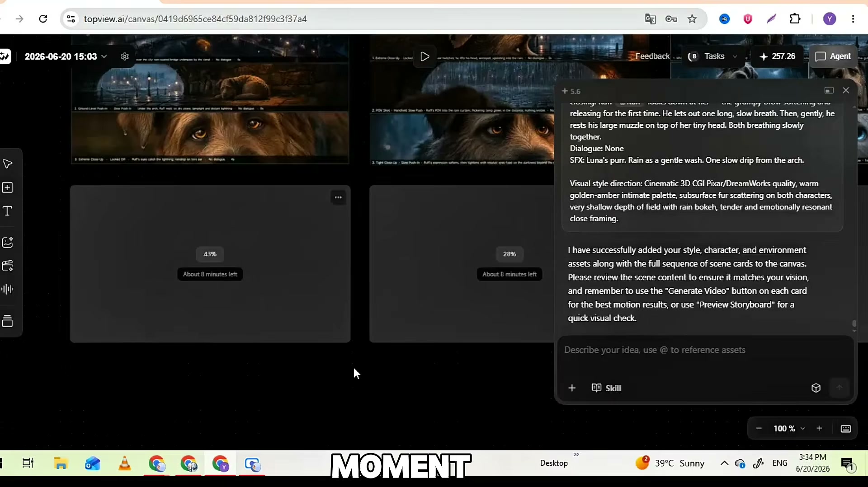Close the Agent chat panel

tap(846, 90)
